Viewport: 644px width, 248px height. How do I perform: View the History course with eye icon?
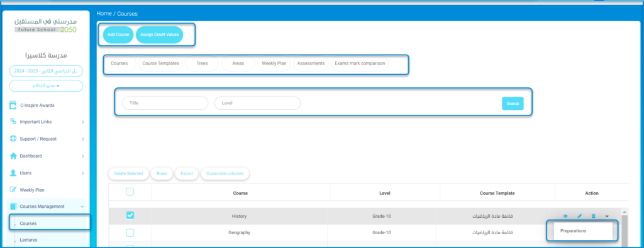565,216
